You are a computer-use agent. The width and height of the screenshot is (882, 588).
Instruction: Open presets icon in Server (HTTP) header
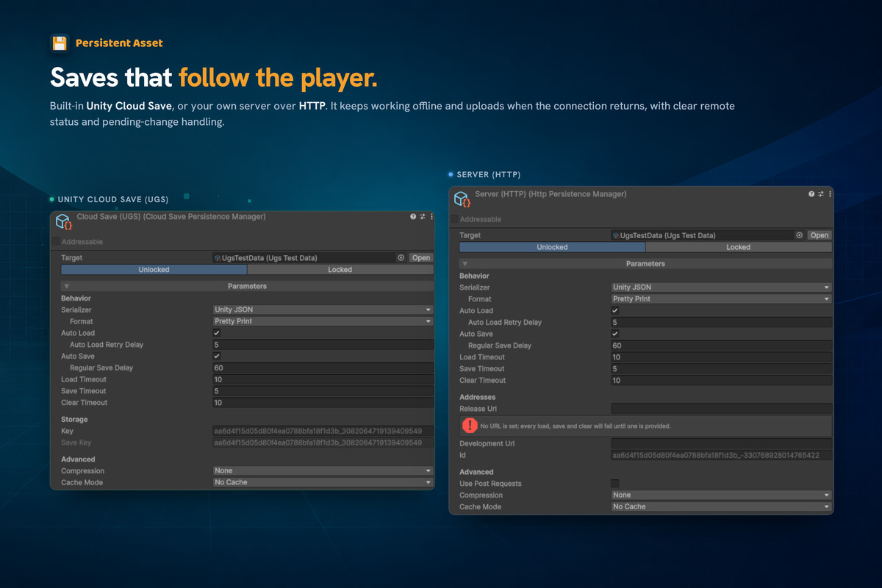click(821, 194)
